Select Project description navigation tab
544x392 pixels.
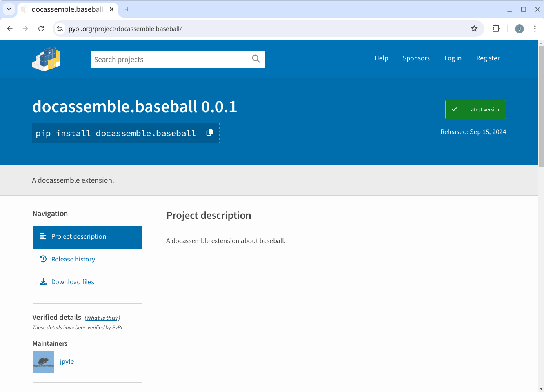tap(87, 237)
